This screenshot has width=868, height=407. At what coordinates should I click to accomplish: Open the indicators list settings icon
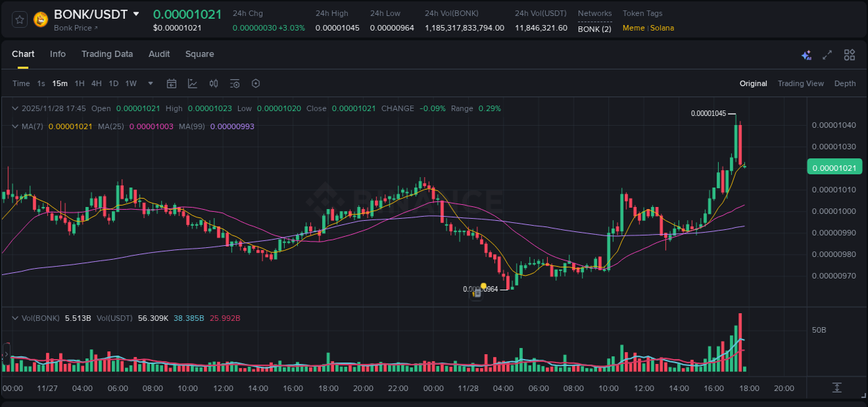[234, 83]
